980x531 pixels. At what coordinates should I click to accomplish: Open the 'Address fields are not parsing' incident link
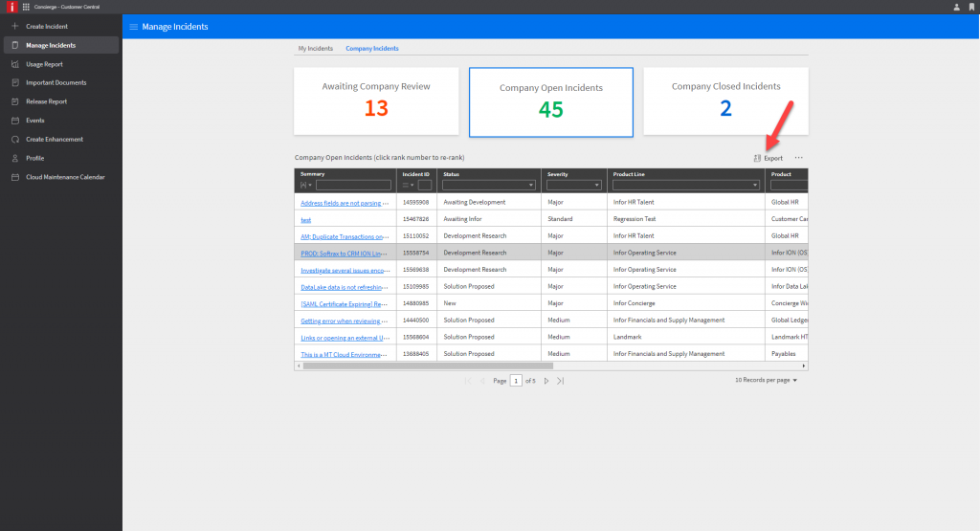[x=343, y=203]
